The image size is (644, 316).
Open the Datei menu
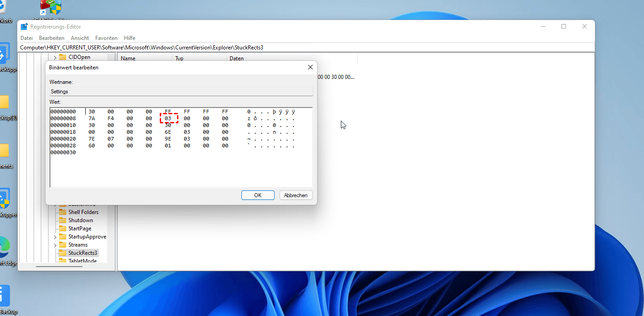tap(26, 38)
